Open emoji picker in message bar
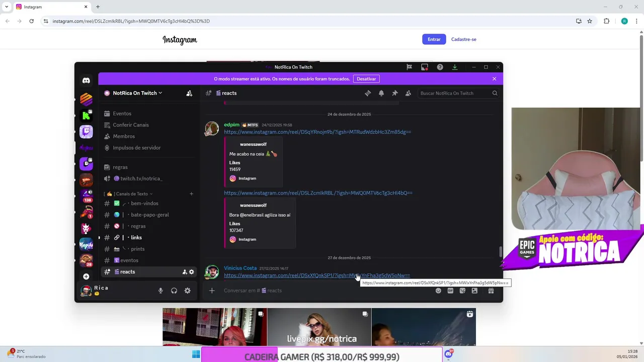The width and height of the screenshot is (644, 362). [x=438, y=291]
